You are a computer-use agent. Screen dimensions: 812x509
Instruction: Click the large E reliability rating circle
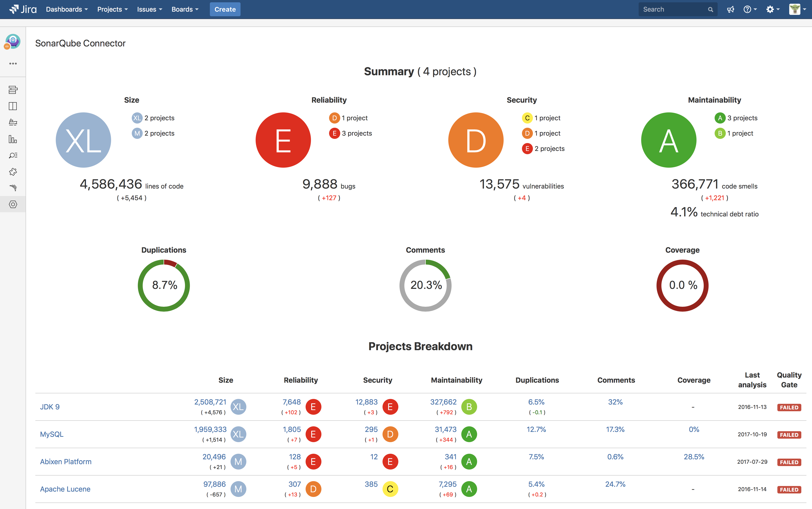point(283,140)
